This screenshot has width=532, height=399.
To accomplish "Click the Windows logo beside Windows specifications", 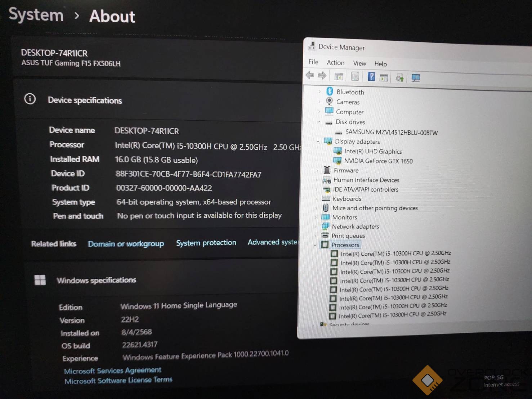I will [x=40, y=280].
